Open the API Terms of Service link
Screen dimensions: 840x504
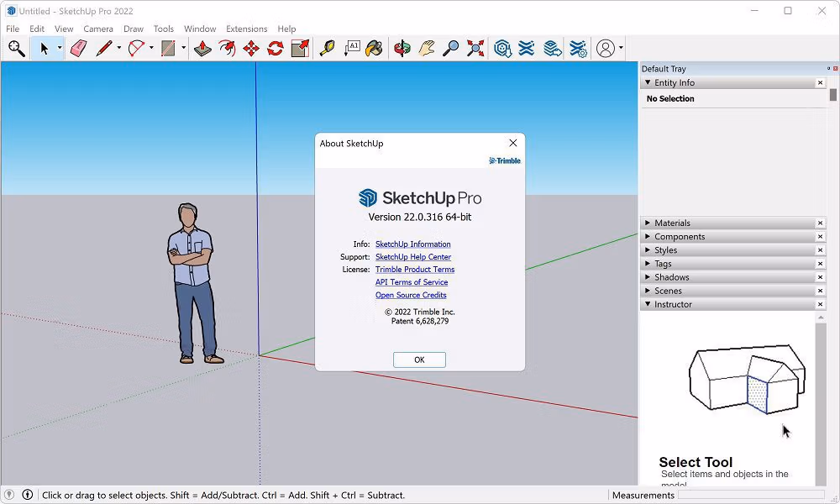click(412, 282)
